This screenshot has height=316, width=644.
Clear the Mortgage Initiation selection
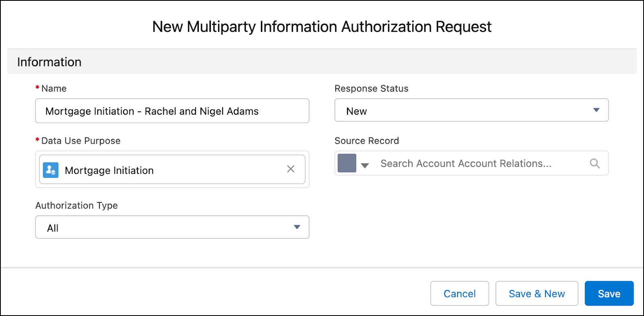(x=291, y=169)
